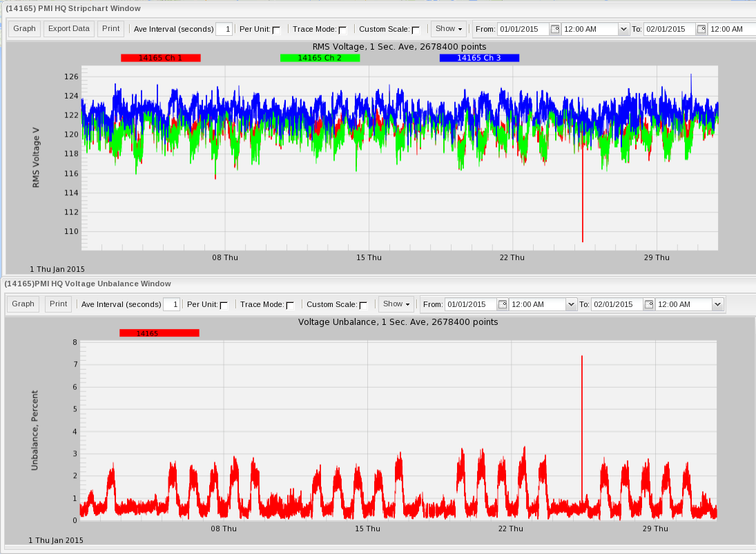Click the Export Data button

pyautogui.click(x=68, y=29)
